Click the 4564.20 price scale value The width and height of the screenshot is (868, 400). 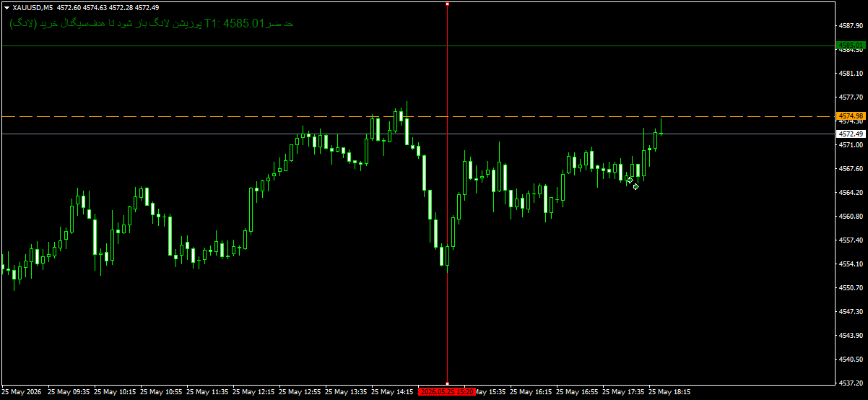coord(851,193)
